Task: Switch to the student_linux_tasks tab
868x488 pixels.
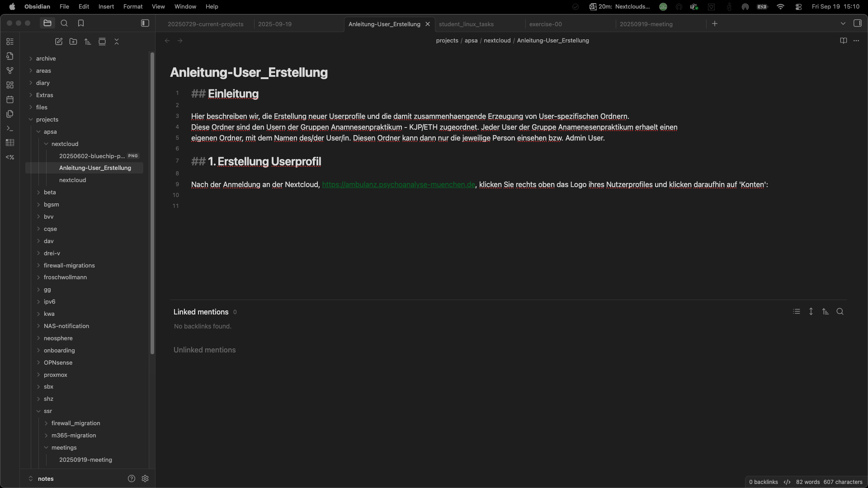Action: click(466, 24)
